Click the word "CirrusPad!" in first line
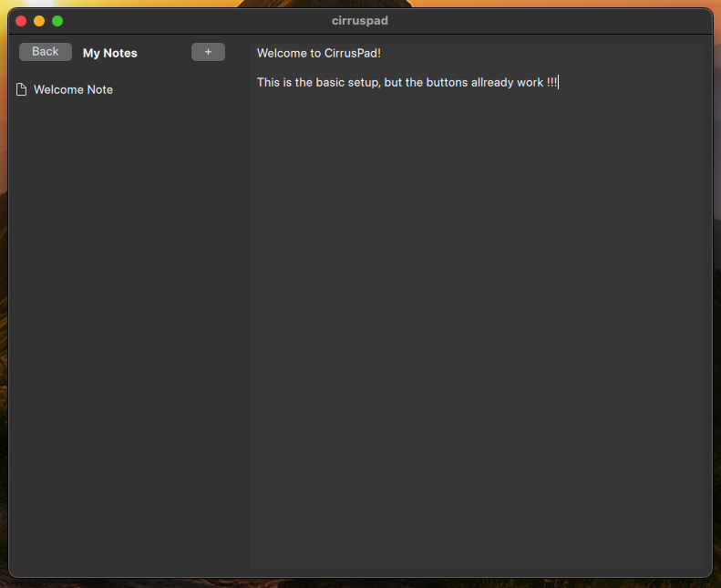The width and height of the screenshot is (721, 588). 352,53
